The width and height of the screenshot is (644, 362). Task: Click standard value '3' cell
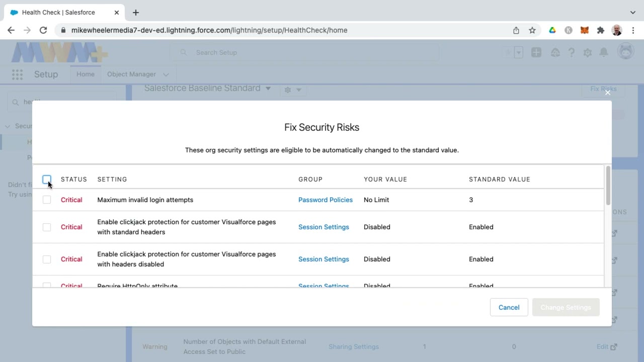click(x=471, y=200)
